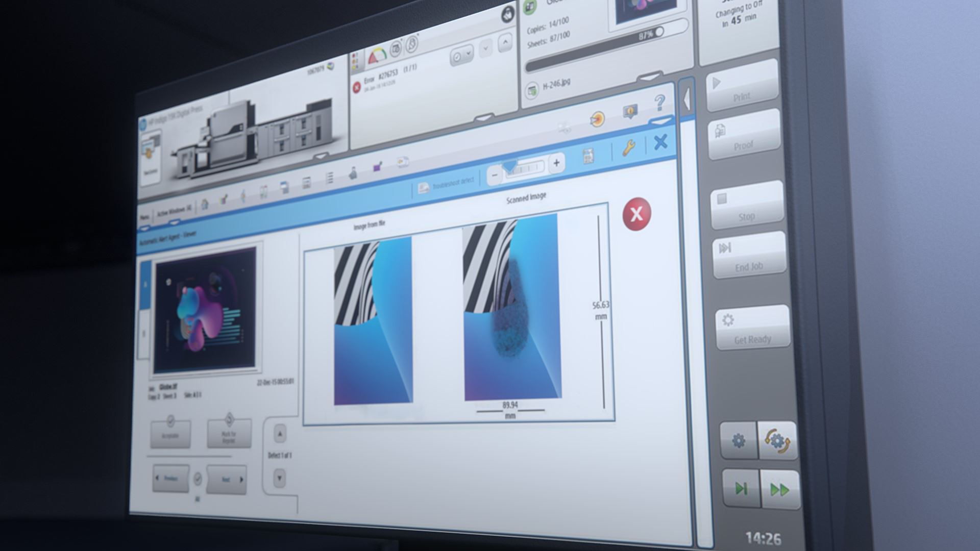Click the speedometer gauge icon in the alerts panel
Viewport: 980px width, 551px height.
click(376, 55)
